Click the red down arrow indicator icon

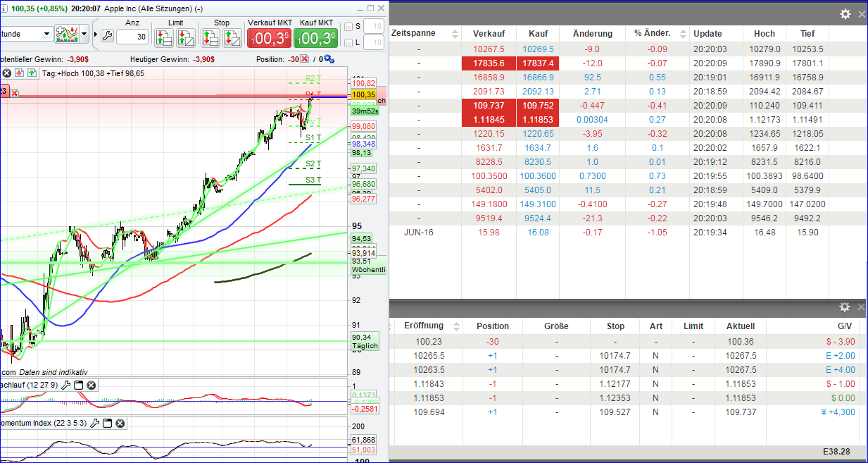19,73
